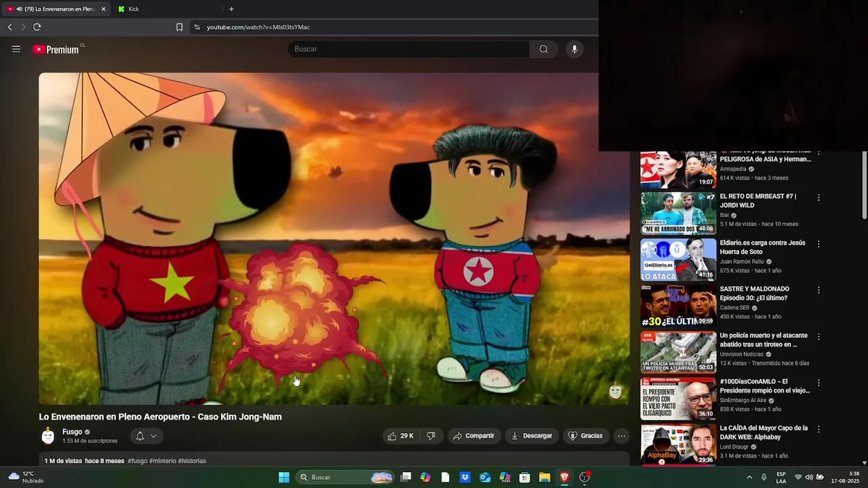The image size is (868, 488).
Task: Click the Gracias thanks button
Action: coord(585,436)
